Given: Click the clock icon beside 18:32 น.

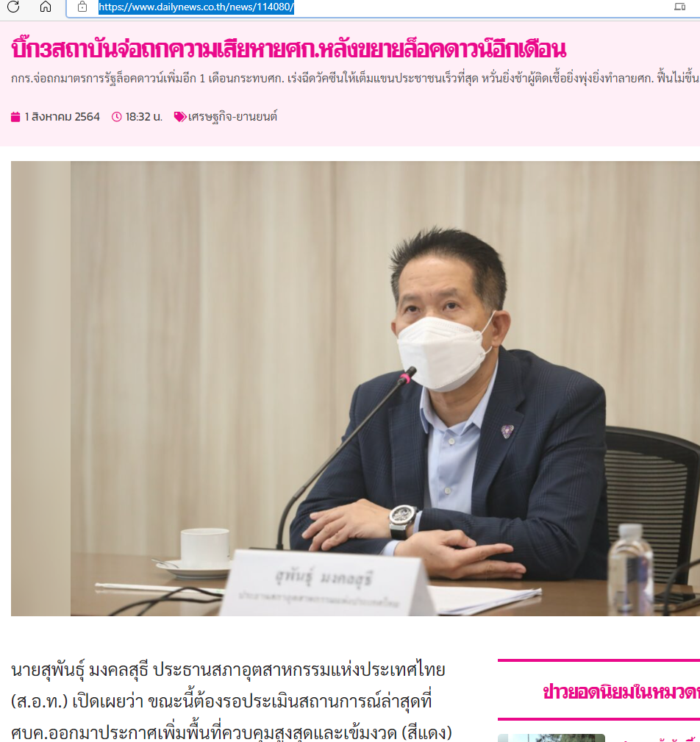Looking at the screenshot, I should click(x=116, y=117).
